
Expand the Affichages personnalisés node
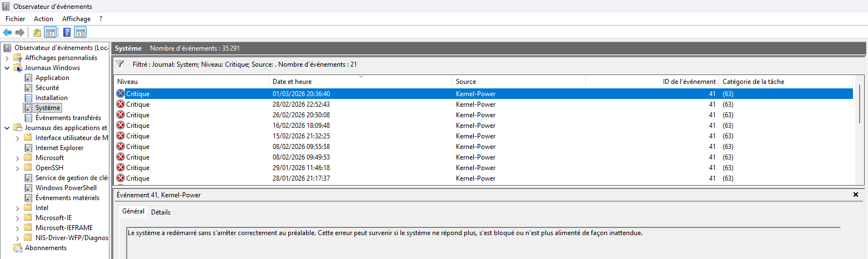7,58
